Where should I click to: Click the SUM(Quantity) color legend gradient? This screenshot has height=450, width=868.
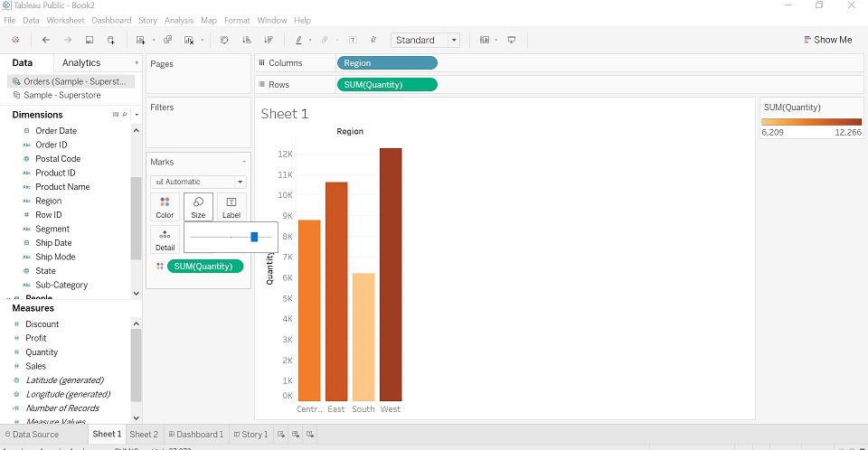812,122
